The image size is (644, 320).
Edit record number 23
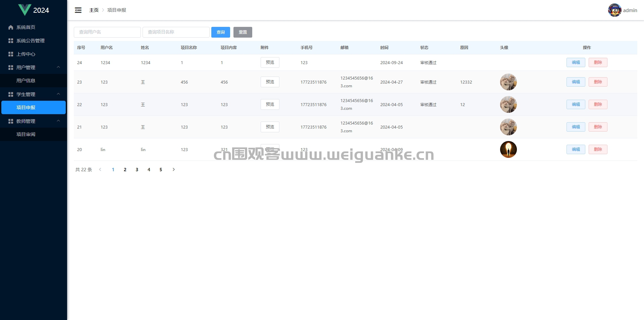pos(576,82)
